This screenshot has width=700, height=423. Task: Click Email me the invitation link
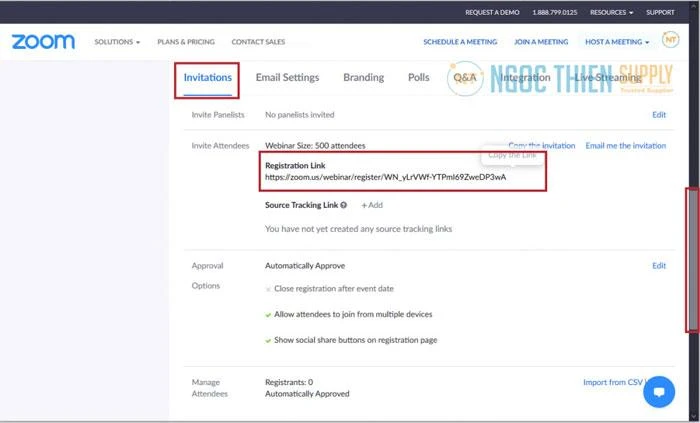point(625,146)
